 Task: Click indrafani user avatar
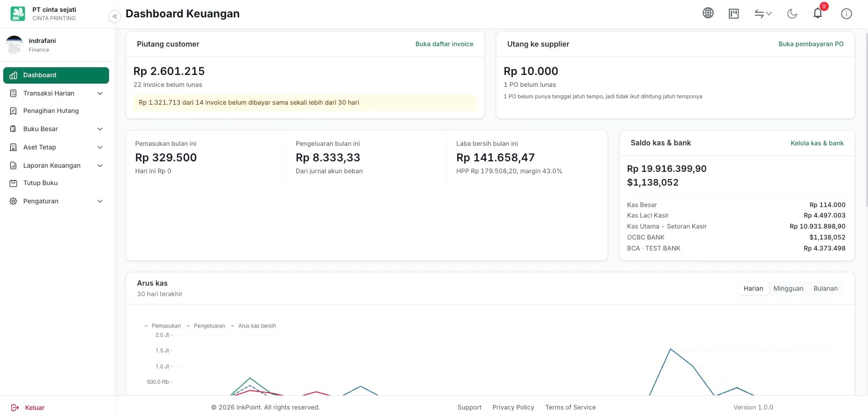click(x=14, y=45)
